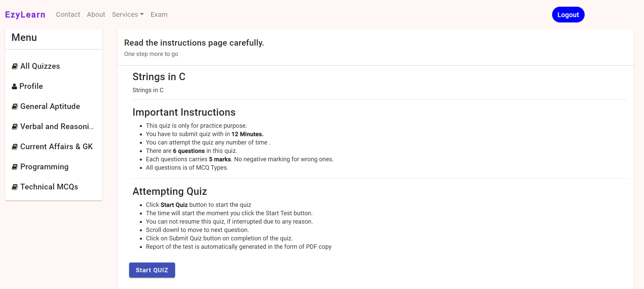Click the Logout button
This screenshot has height=289, width=644.
coord(568,14)
